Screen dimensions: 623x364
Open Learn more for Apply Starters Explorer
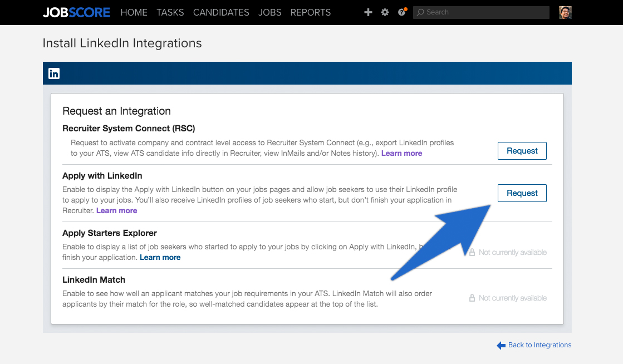(160, 258)
